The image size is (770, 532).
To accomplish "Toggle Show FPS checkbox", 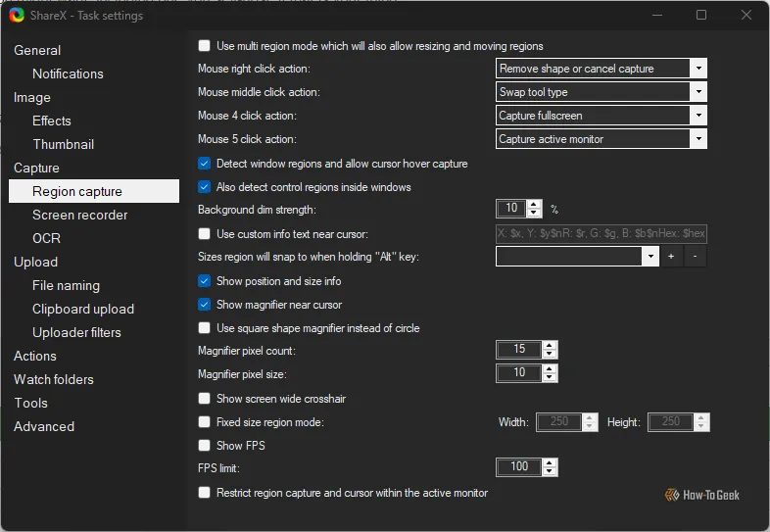I will 205,446.
